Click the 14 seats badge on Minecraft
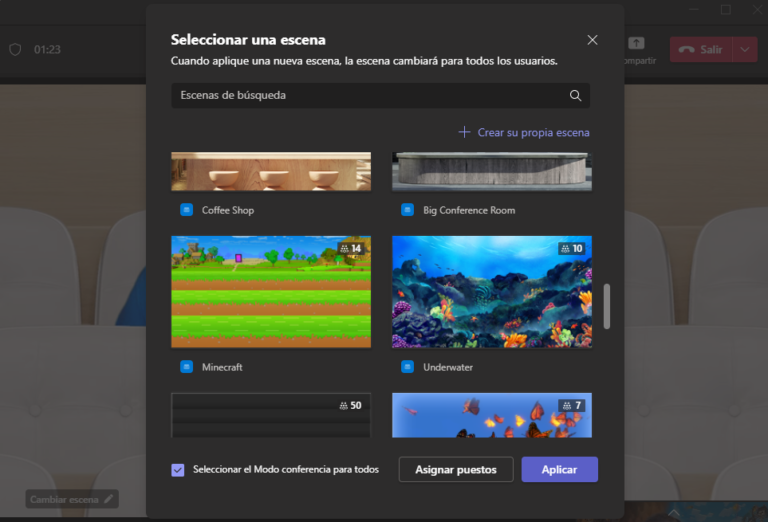The height and width of the screenshot is (522, 768). [x=351, y=248]
